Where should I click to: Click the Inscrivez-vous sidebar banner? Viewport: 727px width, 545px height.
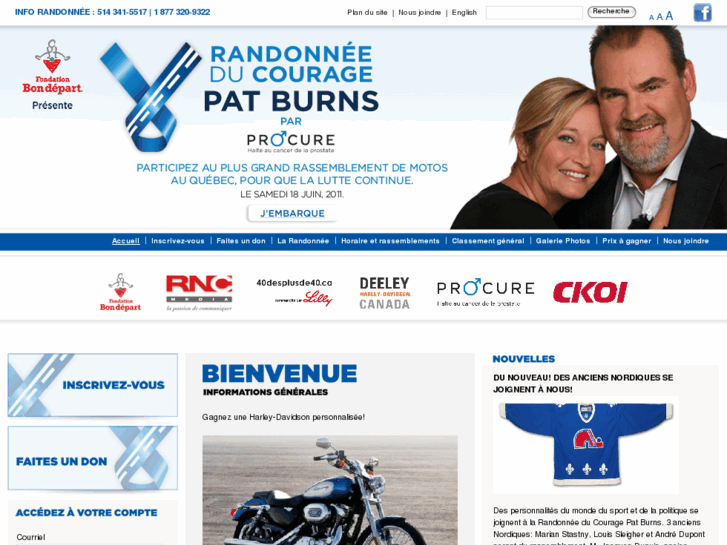coord(93,385)
